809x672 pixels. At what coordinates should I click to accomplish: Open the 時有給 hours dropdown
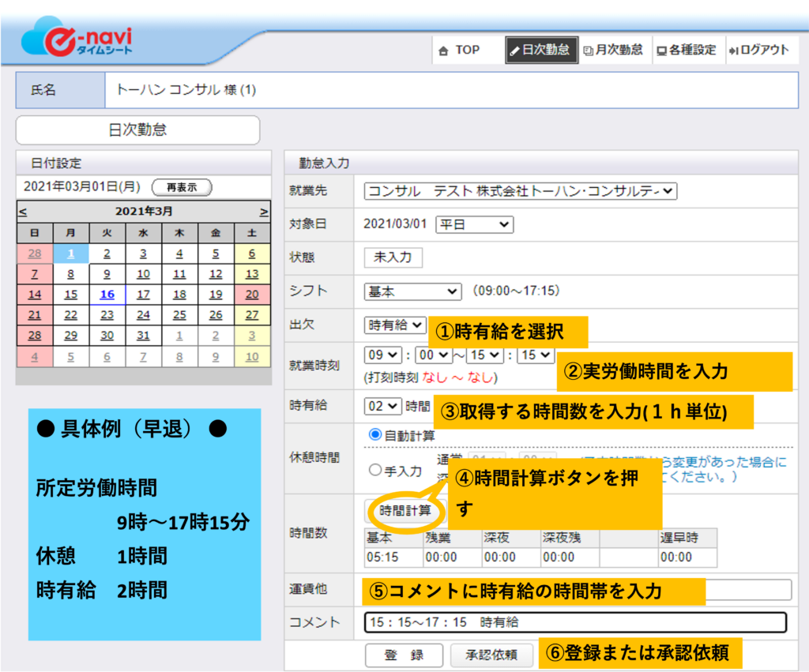click(x=382, y=406)
